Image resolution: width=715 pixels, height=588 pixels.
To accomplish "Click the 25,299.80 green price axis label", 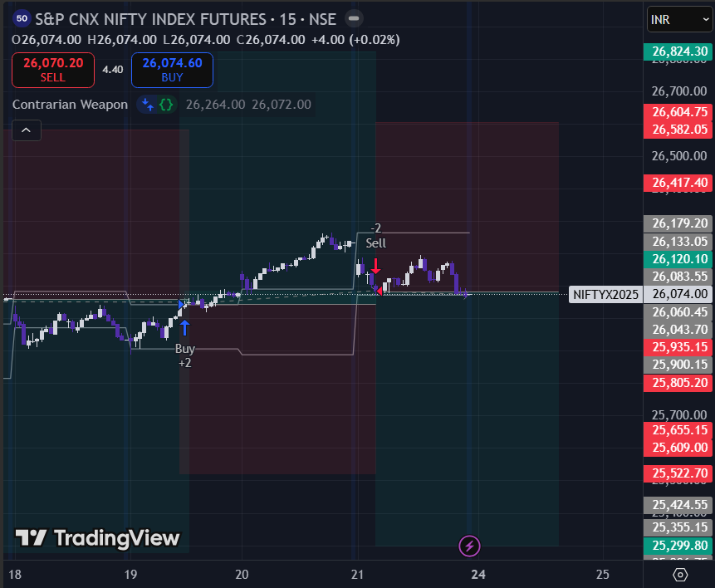I will coord(679,546).
